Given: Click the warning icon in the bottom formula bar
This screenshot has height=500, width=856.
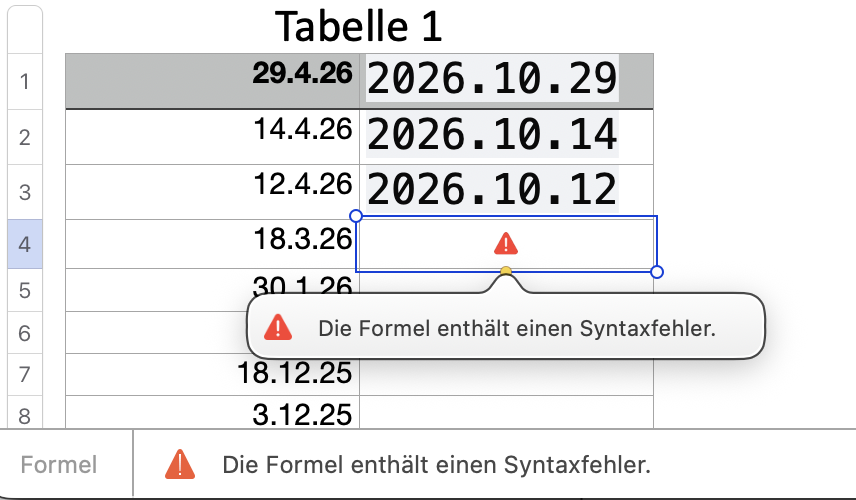Looking at the screenshot, I should point(180,464).
